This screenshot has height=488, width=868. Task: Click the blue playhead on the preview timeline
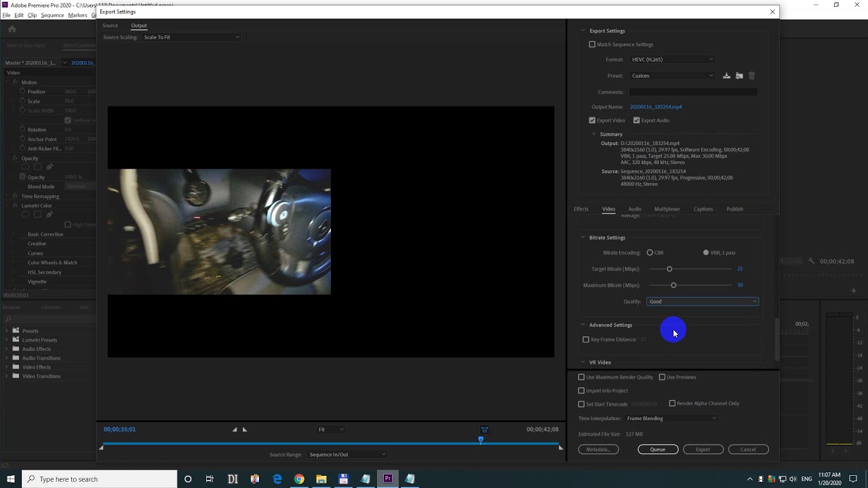(481, 441)
